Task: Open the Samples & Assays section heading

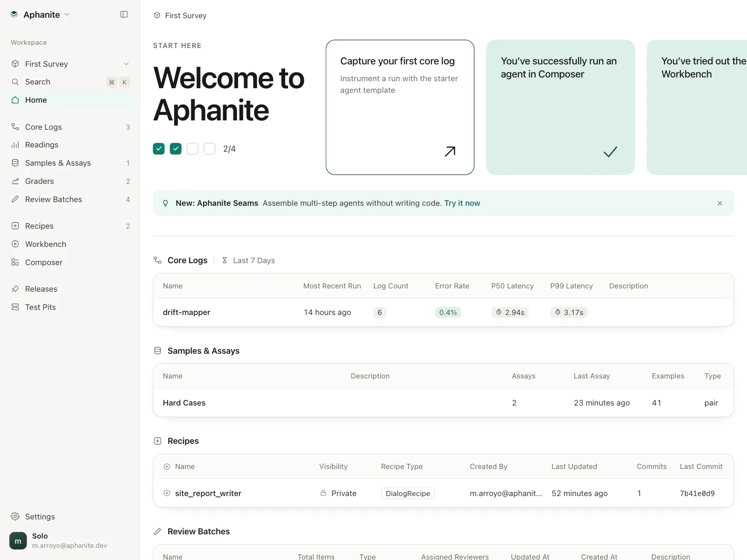Action: 204,351
